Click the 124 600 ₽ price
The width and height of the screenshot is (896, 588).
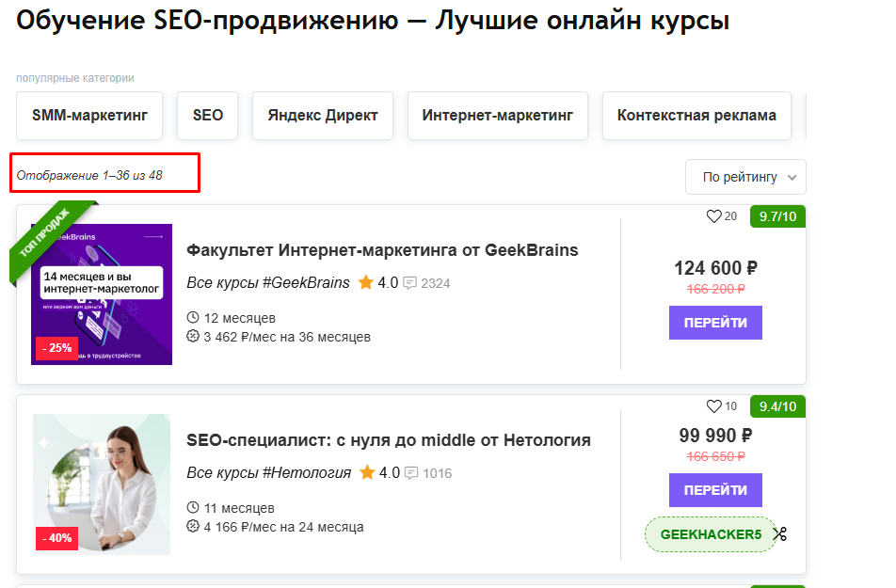point(715,268)
